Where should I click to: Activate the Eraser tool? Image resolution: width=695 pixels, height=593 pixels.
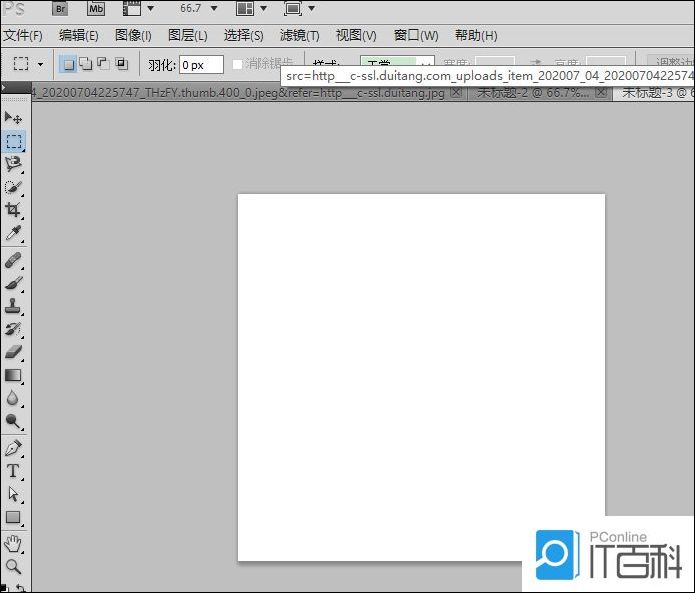pyautogui.click(x=14, y=352)
